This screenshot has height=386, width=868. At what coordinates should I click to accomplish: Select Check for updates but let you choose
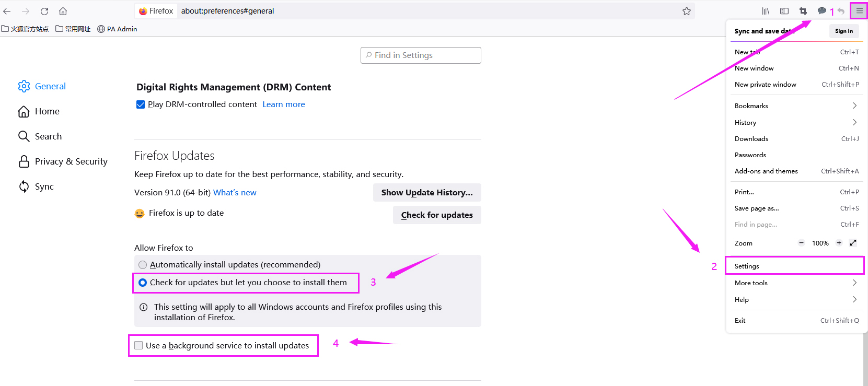pos(143,283)
